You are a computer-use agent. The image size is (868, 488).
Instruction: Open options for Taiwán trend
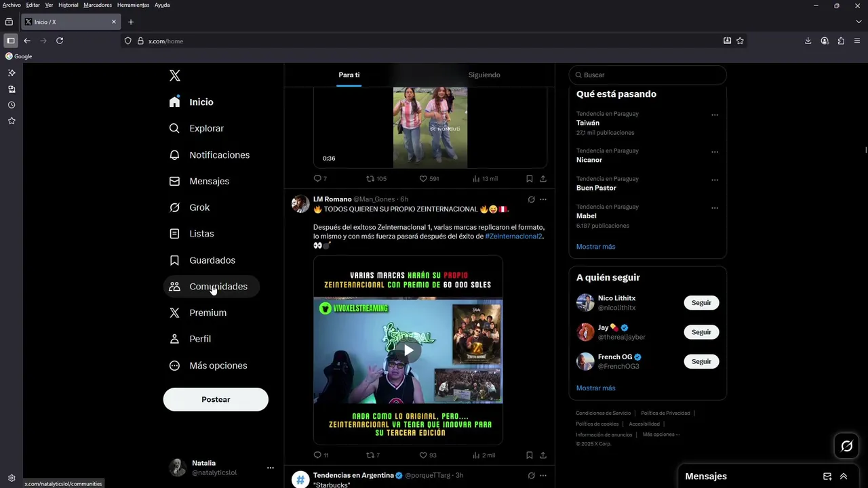[715, 115]
